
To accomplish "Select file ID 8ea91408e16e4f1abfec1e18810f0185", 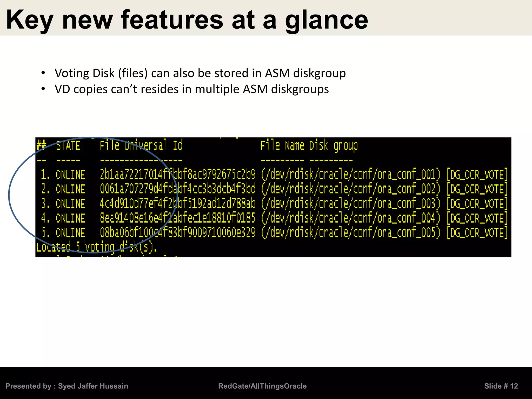I will pos(178,218).
